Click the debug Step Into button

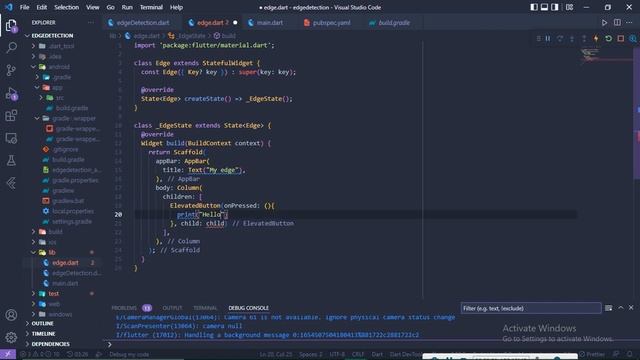click(x=572, y=38)
